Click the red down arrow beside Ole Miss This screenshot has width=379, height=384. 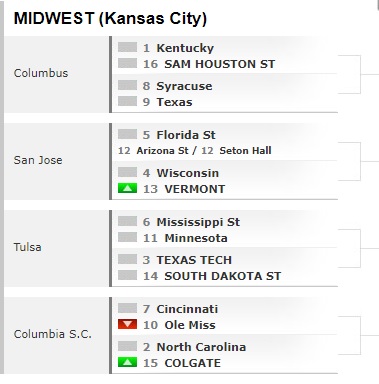[x=127, y=324]
